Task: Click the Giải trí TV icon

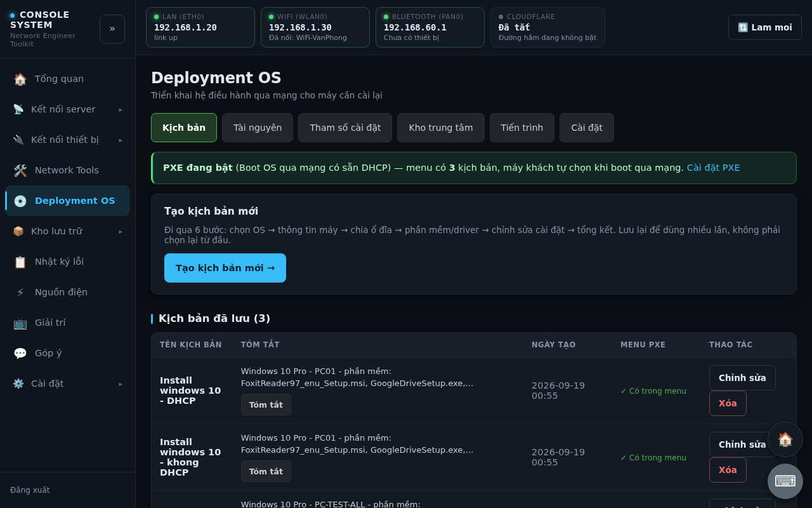Action: [x=20, y=323]
